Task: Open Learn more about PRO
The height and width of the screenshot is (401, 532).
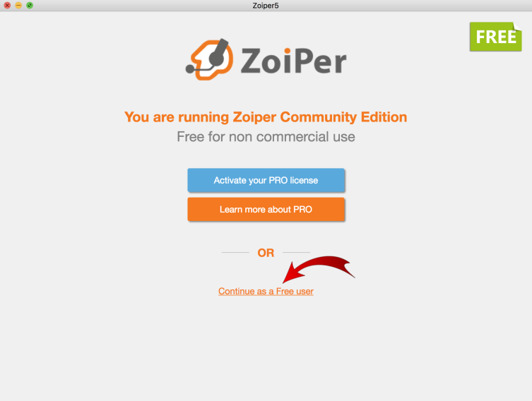Action: point(266,210)
